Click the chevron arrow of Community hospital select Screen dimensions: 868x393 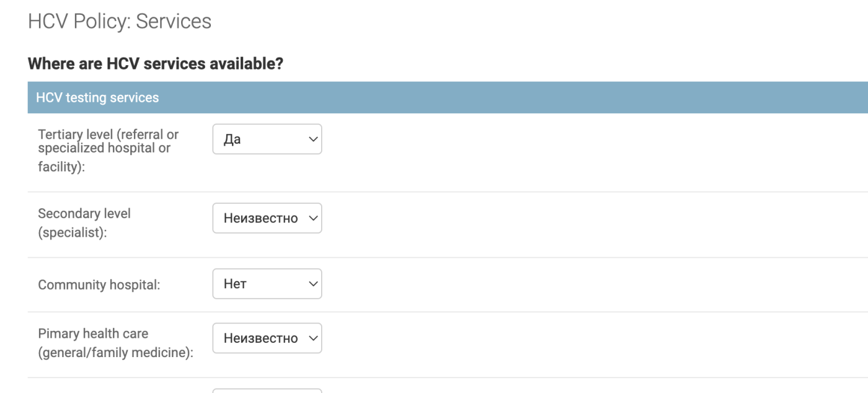312,284
